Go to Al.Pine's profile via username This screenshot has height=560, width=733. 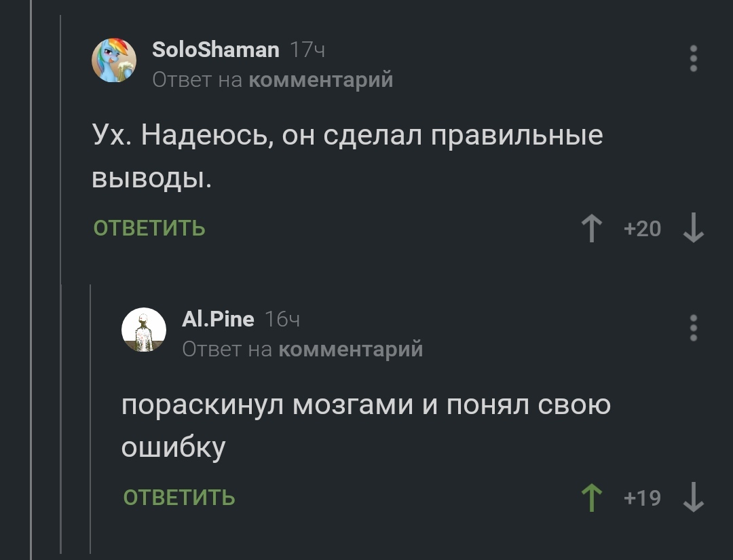[x=218, y=318]
